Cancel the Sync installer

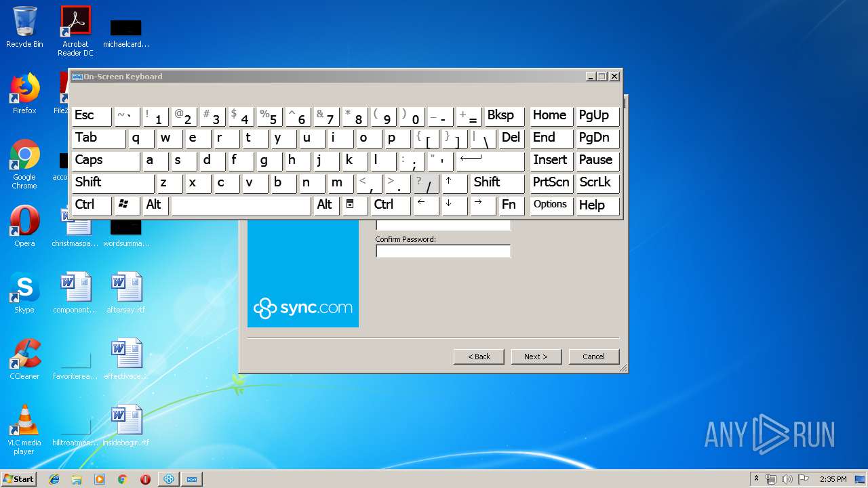[593, 357]
